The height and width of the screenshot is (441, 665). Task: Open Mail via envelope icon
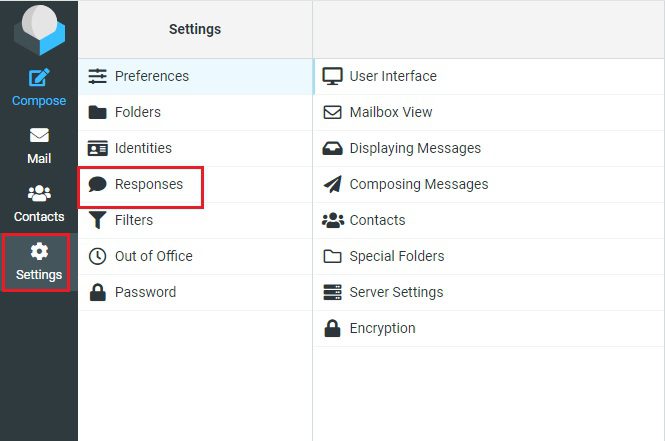pos(39,135)
